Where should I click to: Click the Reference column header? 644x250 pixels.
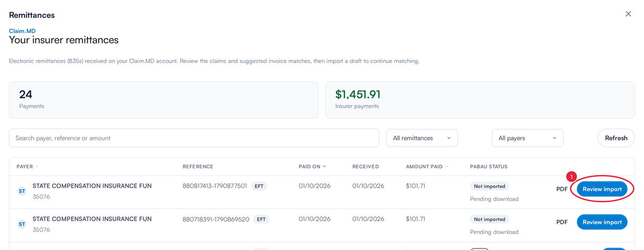(198, 167)
